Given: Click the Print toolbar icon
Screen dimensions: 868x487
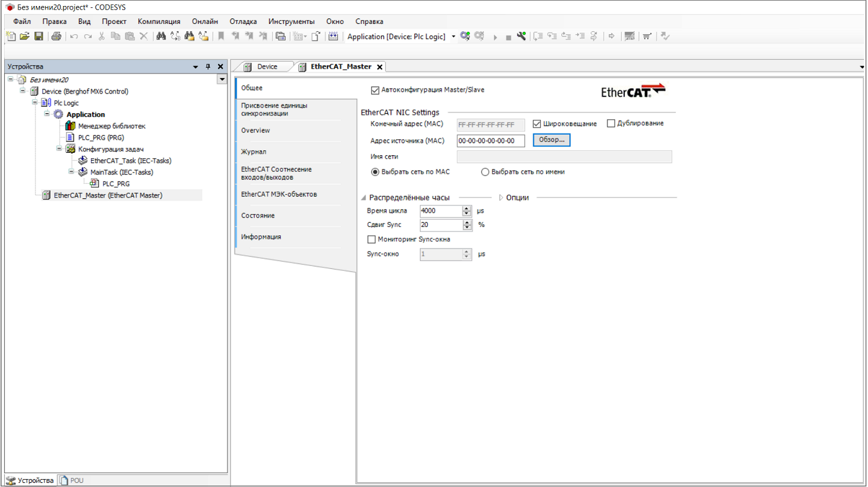Looking at the screenshot, I should point(56,37).
